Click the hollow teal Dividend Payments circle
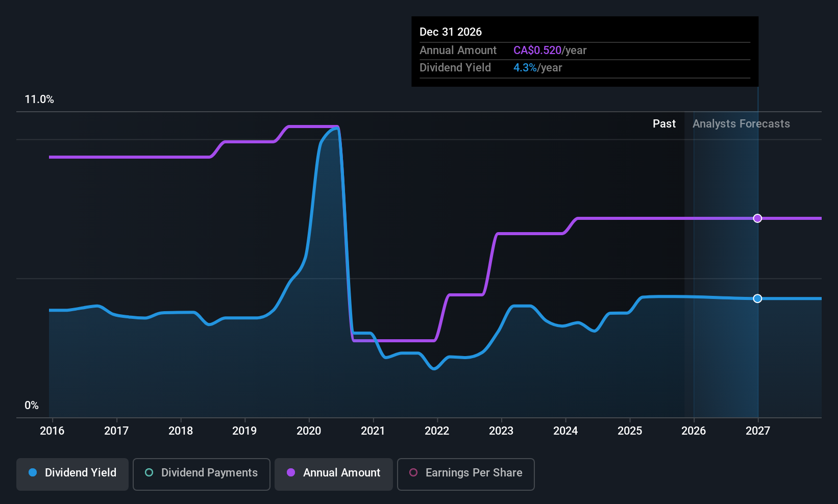 coord(149,473)
